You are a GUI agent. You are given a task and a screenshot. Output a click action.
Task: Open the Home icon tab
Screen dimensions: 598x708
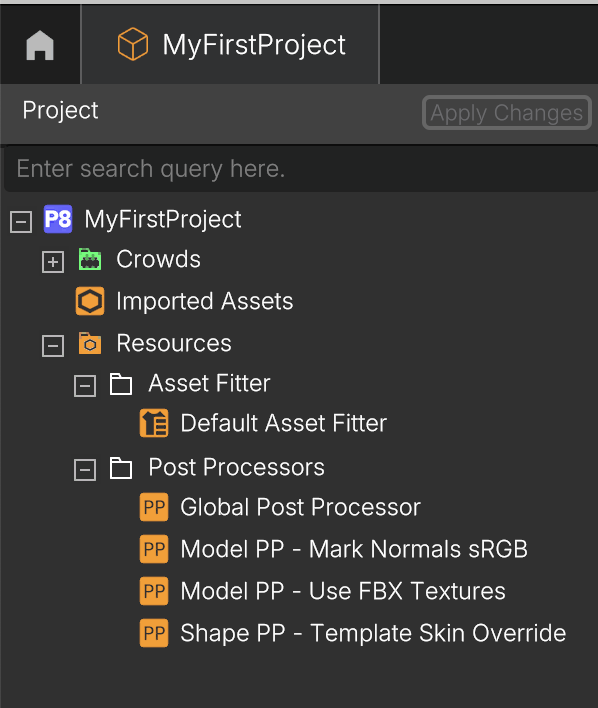[x=40, y=45]
